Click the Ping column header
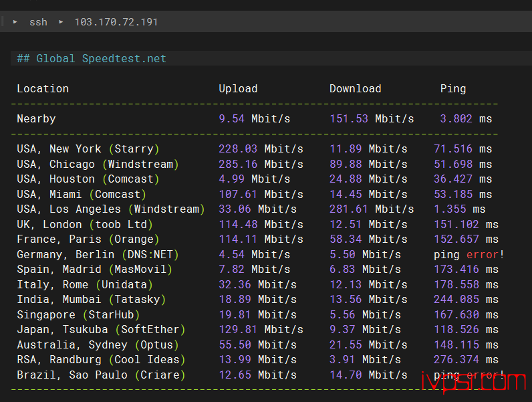 coord(453,88)
